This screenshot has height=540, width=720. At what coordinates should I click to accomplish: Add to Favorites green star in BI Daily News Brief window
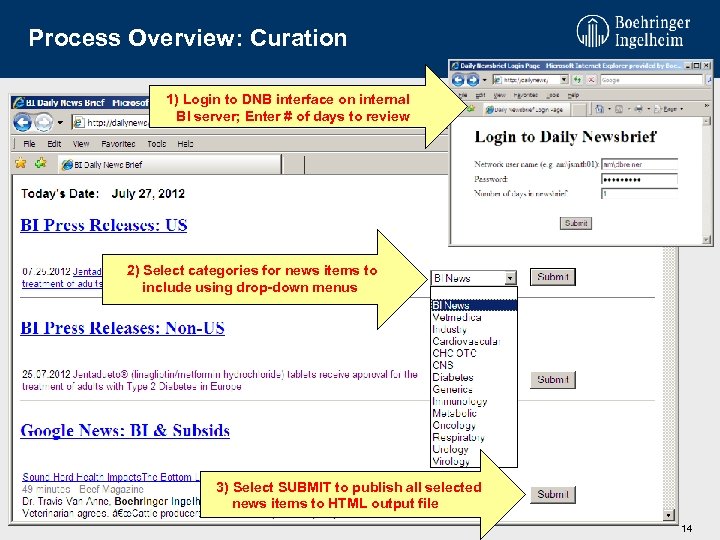[x=40, y=163]
